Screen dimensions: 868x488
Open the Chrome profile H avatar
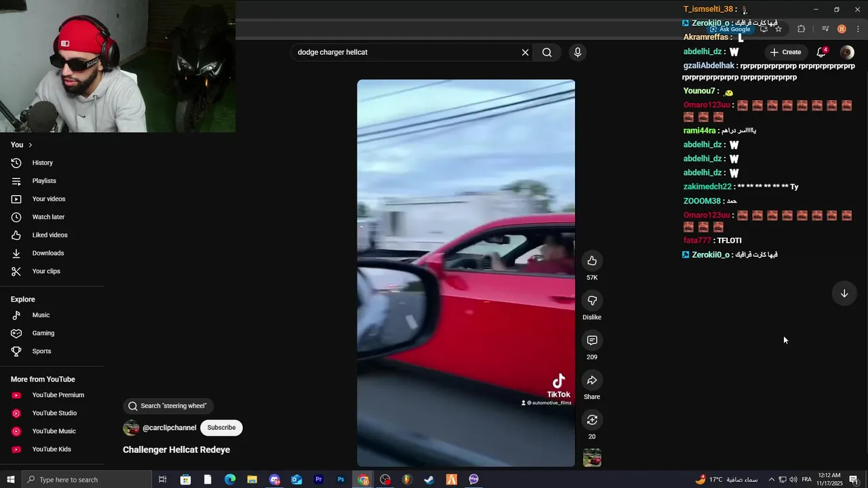click(842, 29)
